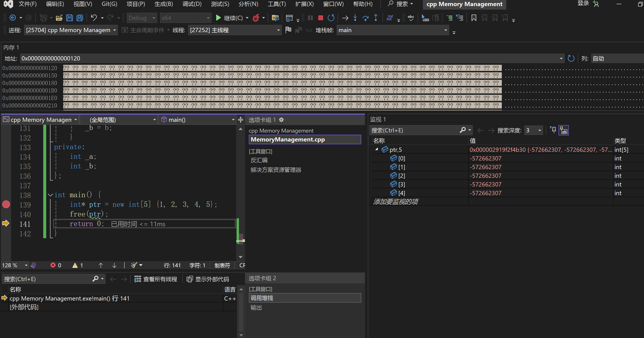644x338 pixels.
Task: Toggle bookmark on current line
Action: [473, 18]
